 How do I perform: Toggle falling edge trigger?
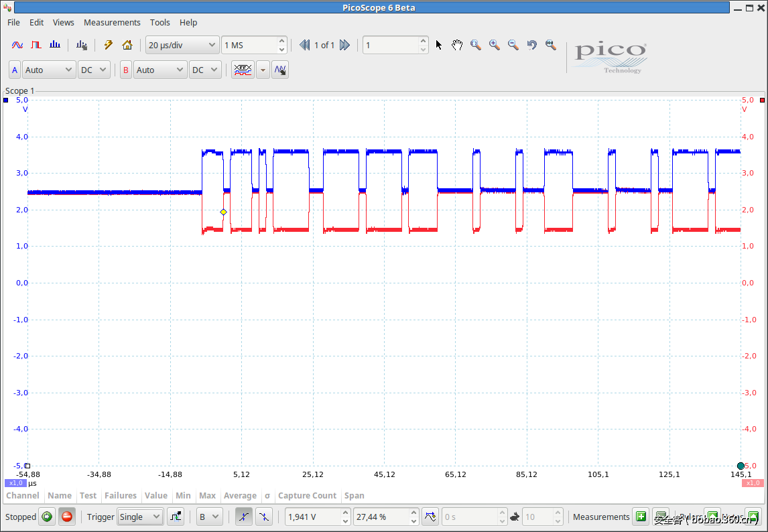(x=264, y=517)
